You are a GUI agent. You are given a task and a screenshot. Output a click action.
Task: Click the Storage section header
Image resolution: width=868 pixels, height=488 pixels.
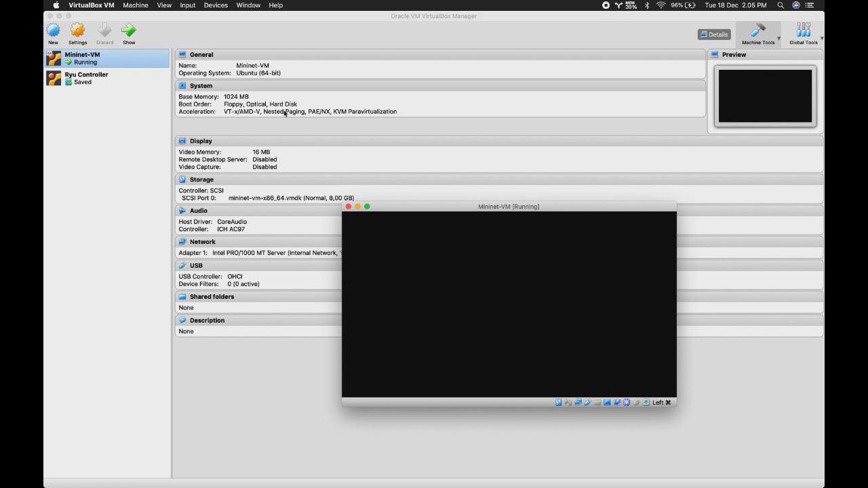499,179
